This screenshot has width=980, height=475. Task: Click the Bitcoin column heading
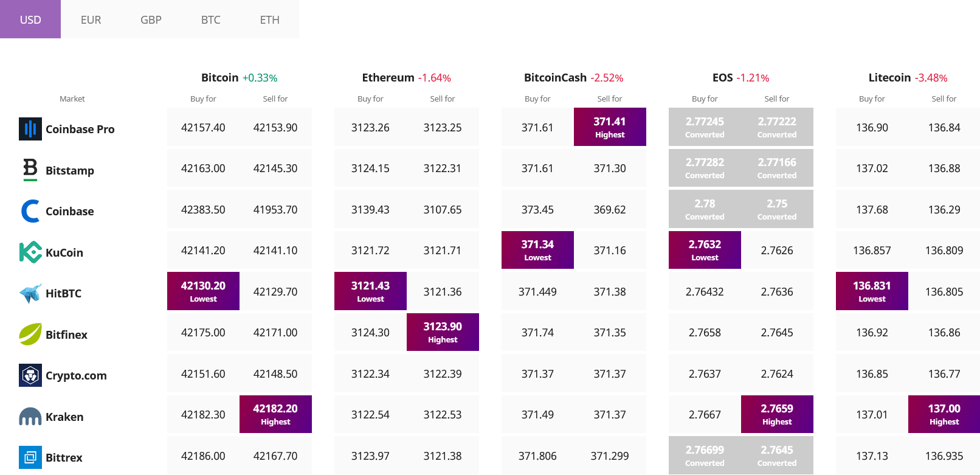220,77
